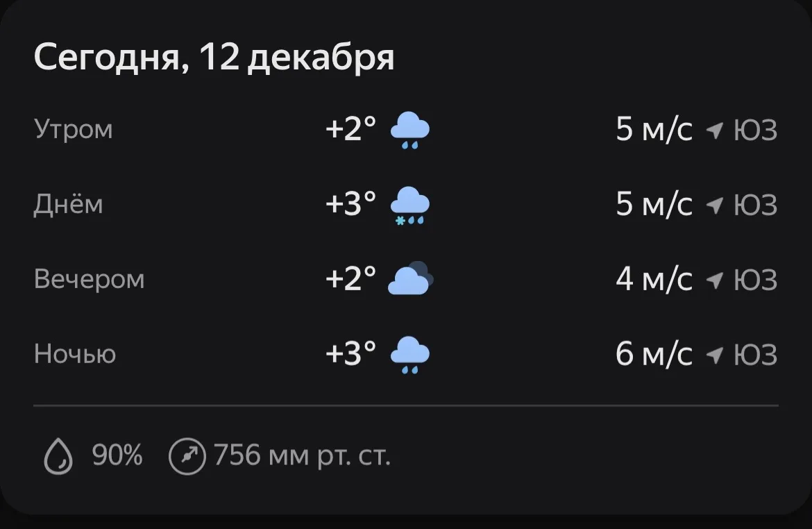This screenshot has height=529, width=812.
Task: Click the 4 м/с evening wind speed
Action: point(654,280)
